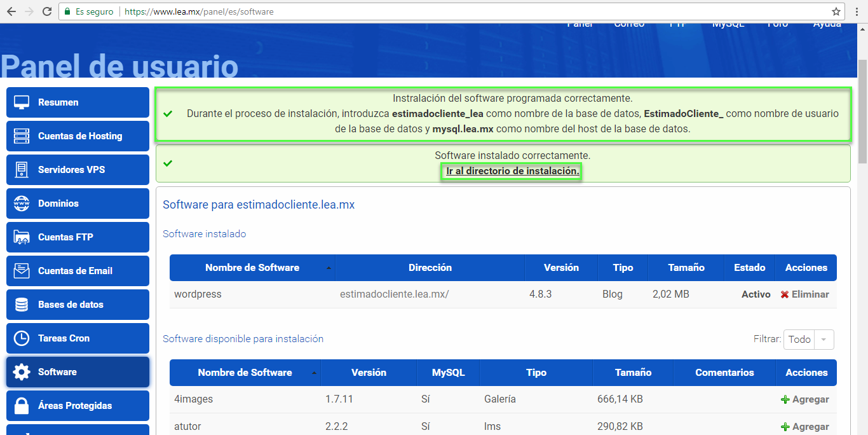Image resolution: width=868 pixels, height=435 pixels.
Task: Open Áreas Protegidas in the sidebar
Action: coord(78,406)
